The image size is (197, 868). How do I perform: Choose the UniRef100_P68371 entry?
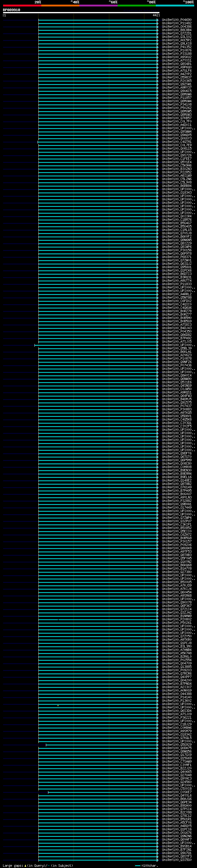click(176, 257)
